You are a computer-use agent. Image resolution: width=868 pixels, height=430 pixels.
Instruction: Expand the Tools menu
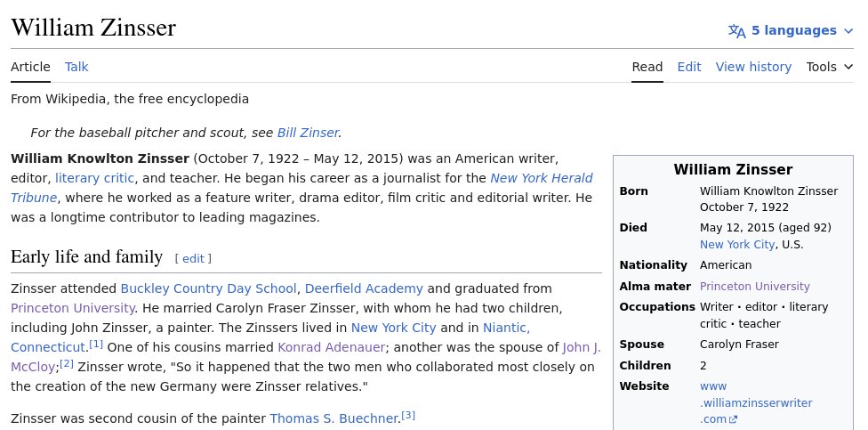[x=829, y=67]
